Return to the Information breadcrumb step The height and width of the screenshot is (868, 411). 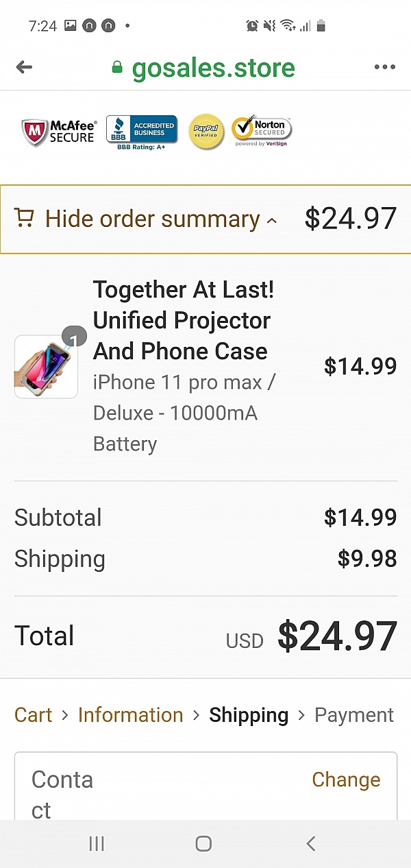click(130, 715)
